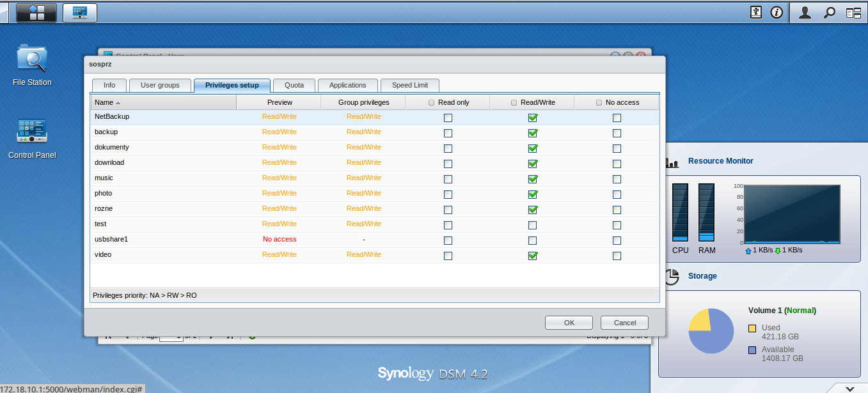Click Resource Monitor widget title
Screen dimensions: 868x393
pyautogui.click(x=721, y=161)
